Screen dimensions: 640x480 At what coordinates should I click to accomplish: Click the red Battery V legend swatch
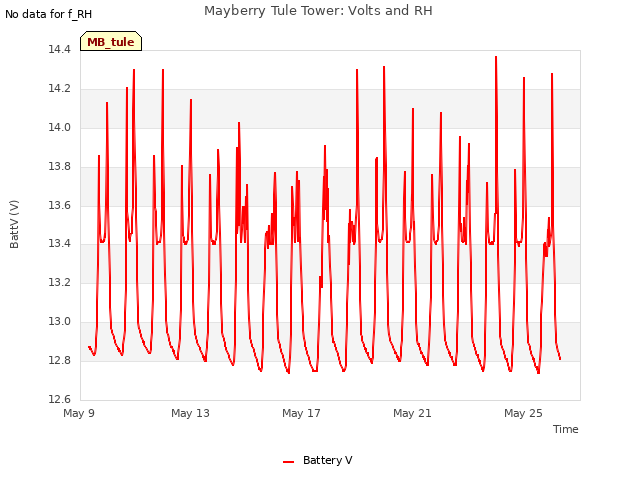pos(288,462)
